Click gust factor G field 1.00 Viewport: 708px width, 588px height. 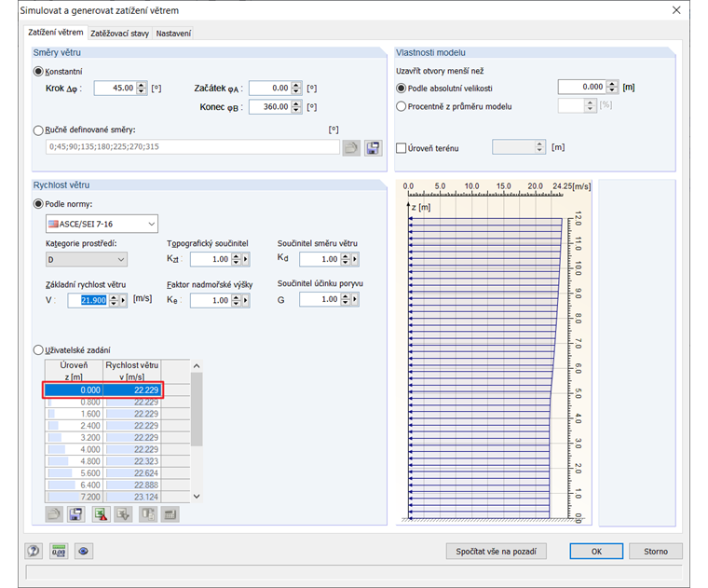[320, 299]
